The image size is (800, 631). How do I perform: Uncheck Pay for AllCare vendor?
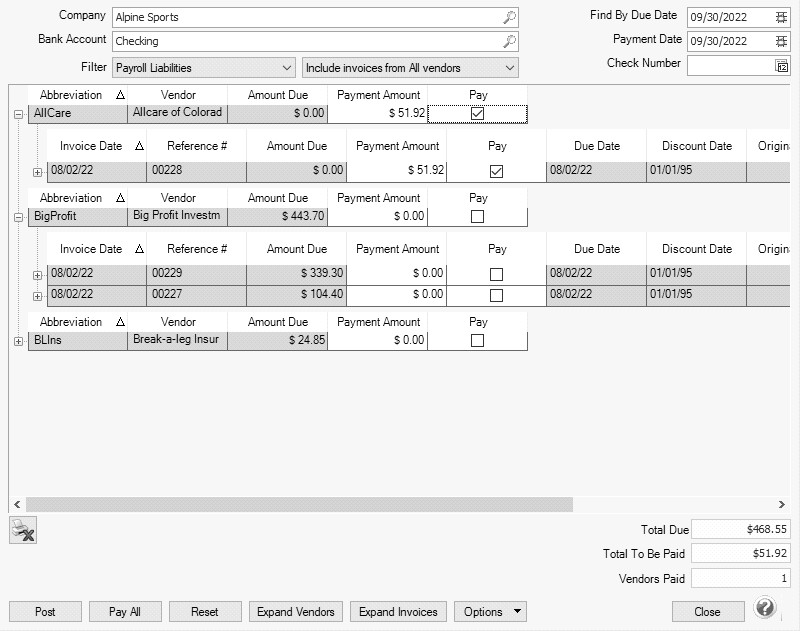pyautogui.click(x=478, y=113)
